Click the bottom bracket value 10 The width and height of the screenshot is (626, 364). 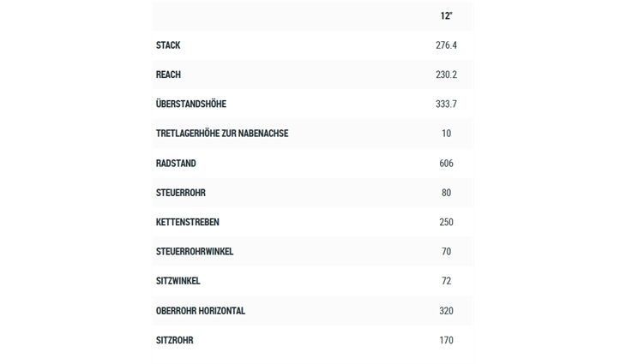[x=446, y=133]
